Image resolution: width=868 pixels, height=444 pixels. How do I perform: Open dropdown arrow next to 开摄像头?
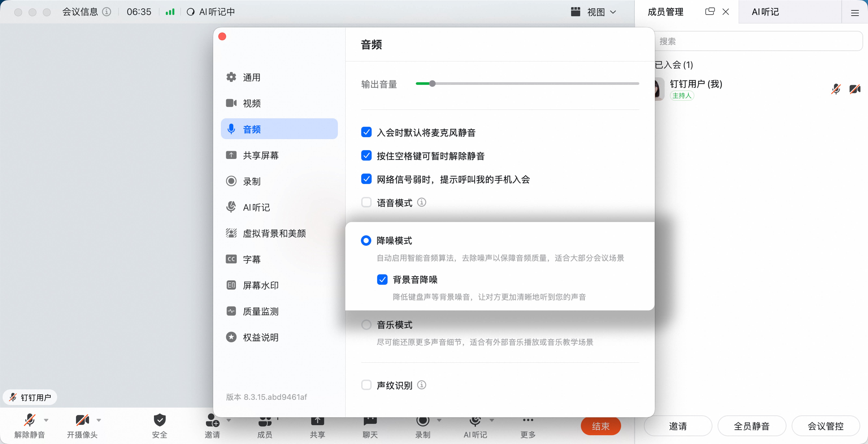[99, 420]
